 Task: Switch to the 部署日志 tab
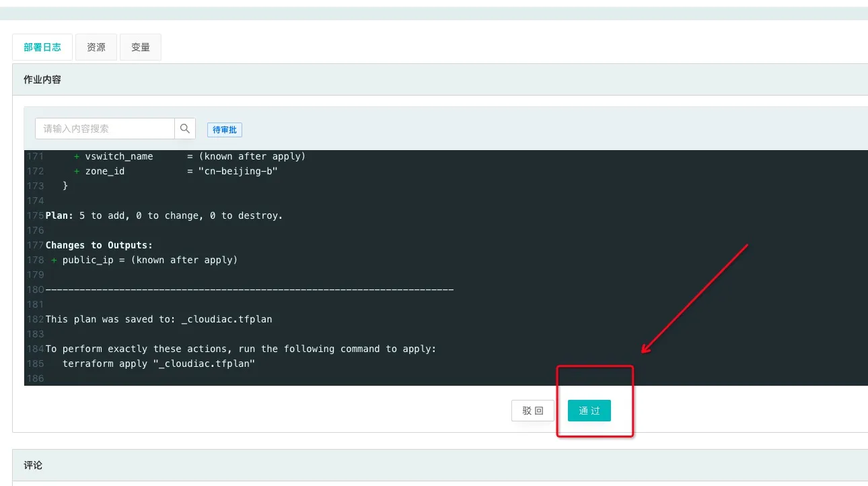42,47
